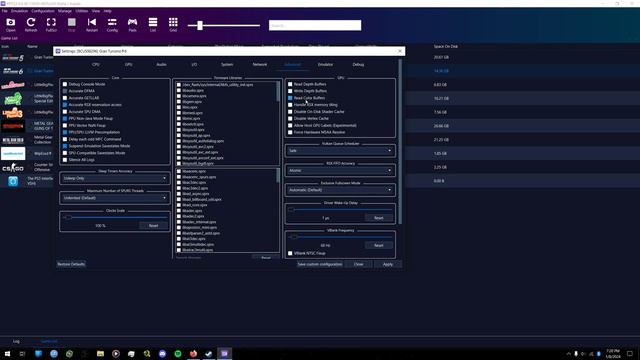Open Vulkan Queue Scheduler dropdown
Image resolution: width=640 pixels, height=360 pixels.
coord(340,151)
